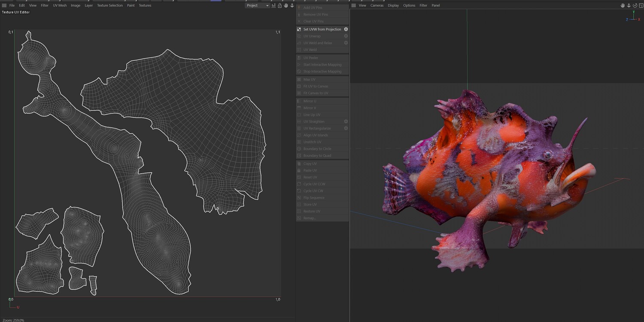Toggle the active view layout icon
This screenshot has height=322, width=644.
click(x=640, y=6)
